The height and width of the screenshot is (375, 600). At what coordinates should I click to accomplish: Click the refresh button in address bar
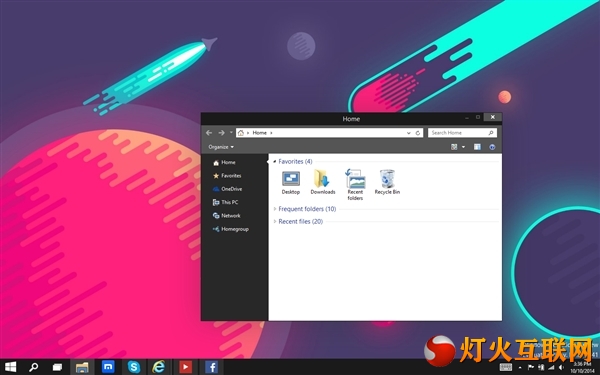418,133
